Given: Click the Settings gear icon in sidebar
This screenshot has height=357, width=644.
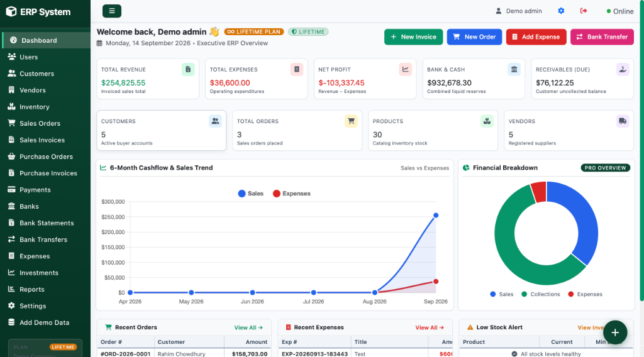Looking at the screenshot, I should pos(11,305).
